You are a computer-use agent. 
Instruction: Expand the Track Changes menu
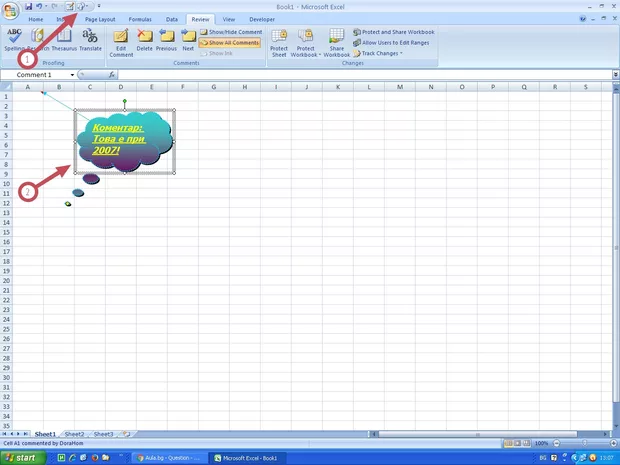click(381, 53)
